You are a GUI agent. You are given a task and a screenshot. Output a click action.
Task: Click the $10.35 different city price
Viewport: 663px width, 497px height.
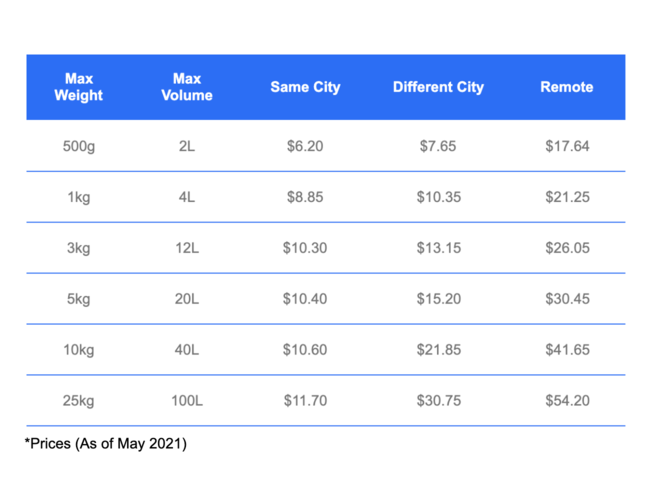pos(438,197)
